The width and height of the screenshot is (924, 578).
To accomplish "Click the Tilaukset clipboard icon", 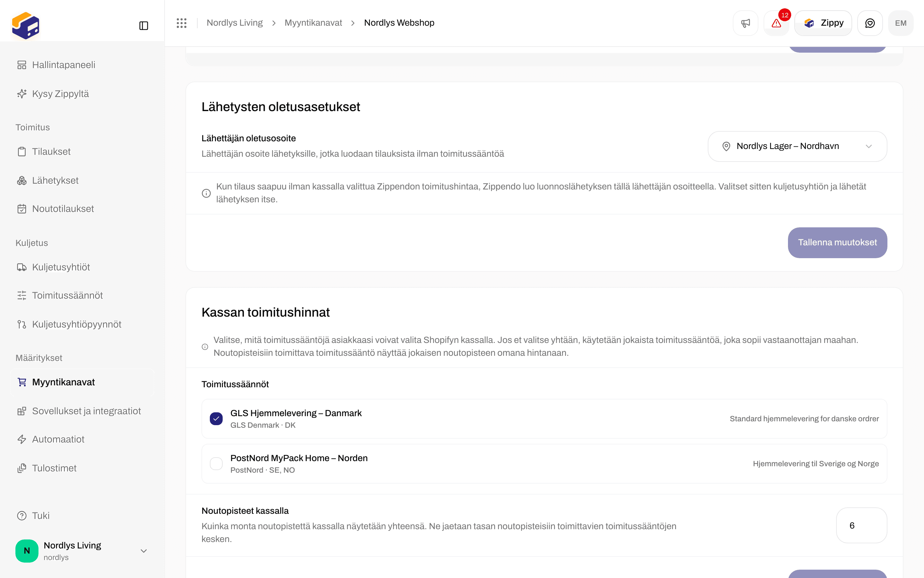I will pos(22,152).
